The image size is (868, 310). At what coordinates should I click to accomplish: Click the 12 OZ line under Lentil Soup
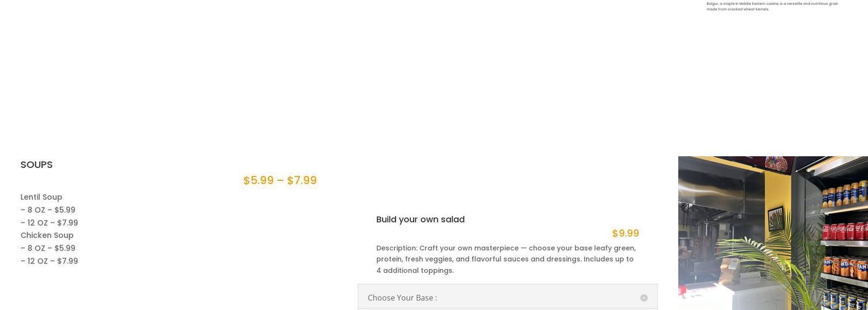click(x=49, y=223)
